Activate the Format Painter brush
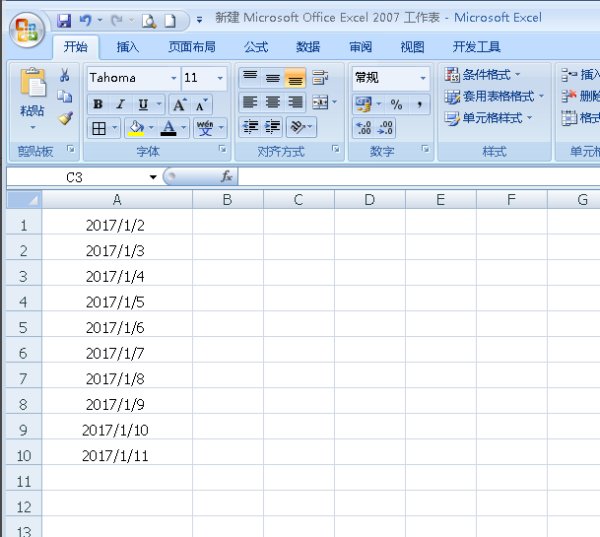Viewport: 600px width, 537px height. [65, 118]
